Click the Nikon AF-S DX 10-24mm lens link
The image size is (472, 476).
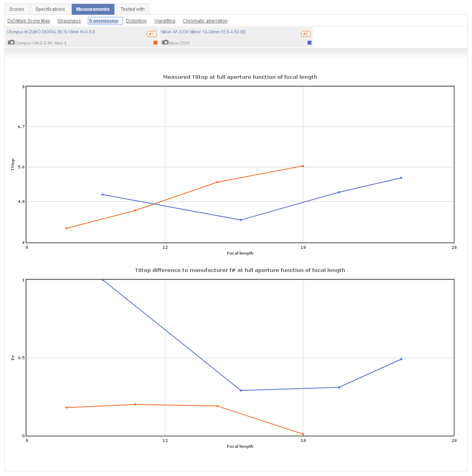(x=203, y=32)
